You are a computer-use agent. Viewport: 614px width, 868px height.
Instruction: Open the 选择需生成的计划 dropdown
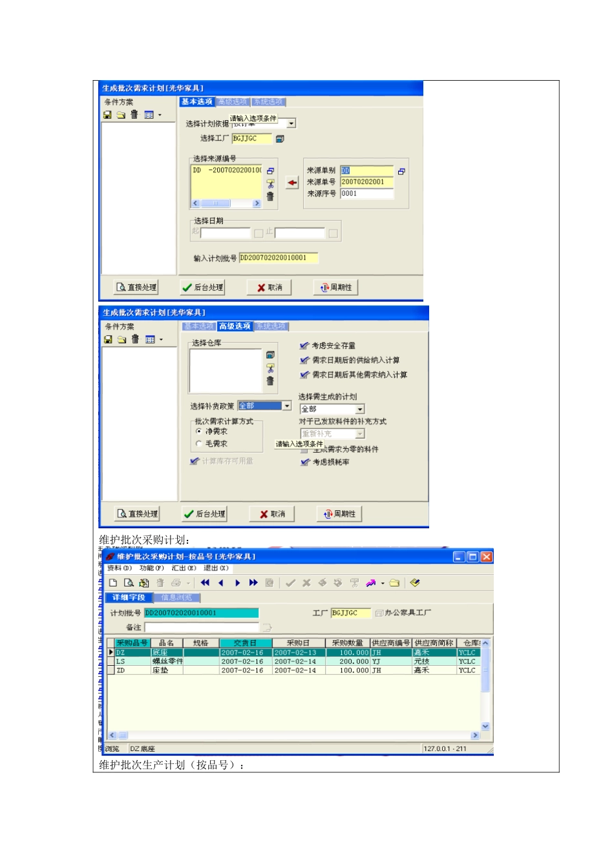(x=360, y=409)
